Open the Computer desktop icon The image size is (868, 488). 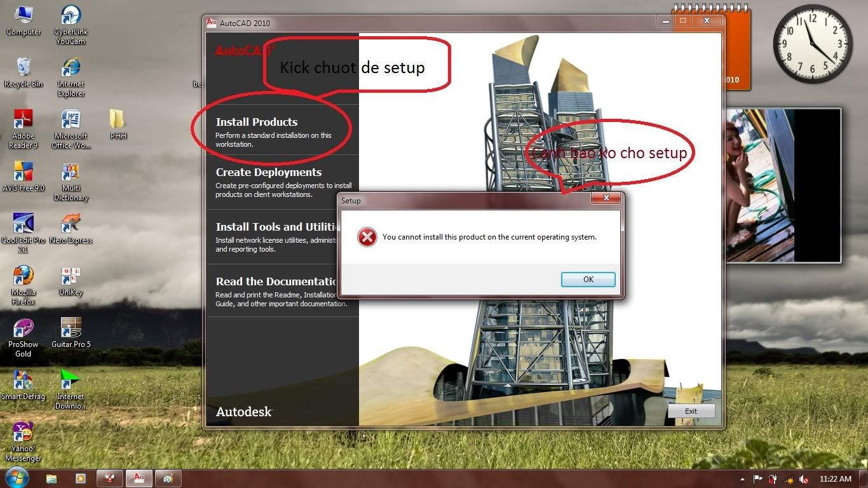click(x=24, y=21)
